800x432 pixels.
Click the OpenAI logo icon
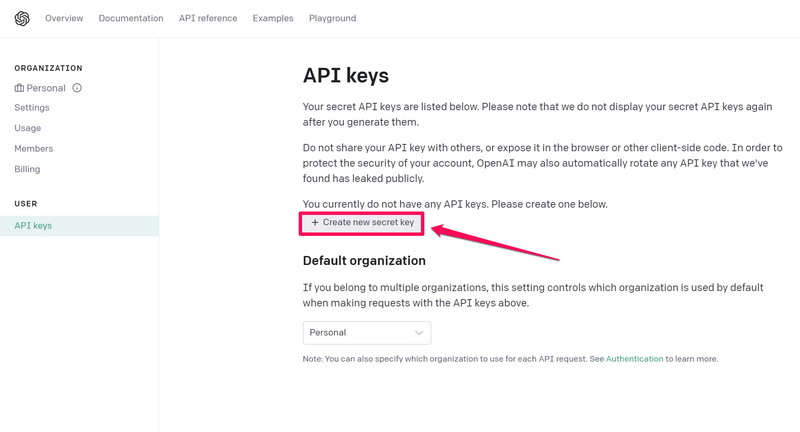point(22,19)
